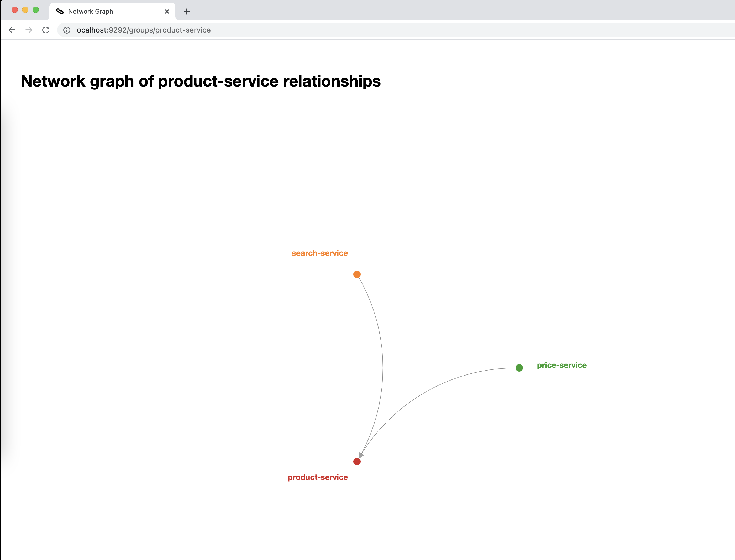This screenshot has height=560, width=735.
Task: Open a new browser tab
Action: point(187,12)
